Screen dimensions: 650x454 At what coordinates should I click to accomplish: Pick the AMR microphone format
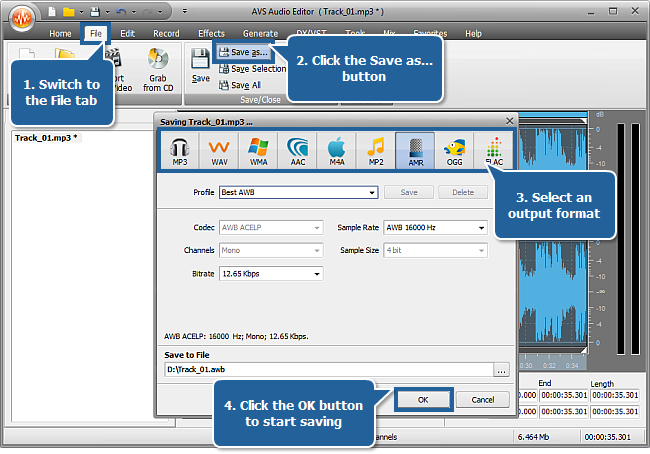(x=415, y=151)
